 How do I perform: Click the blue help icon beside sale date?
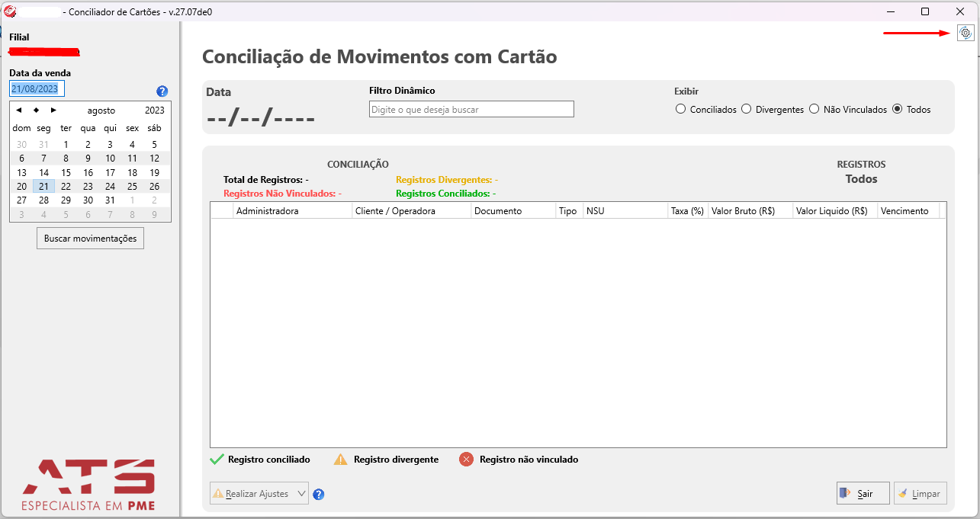pos(162,91)
